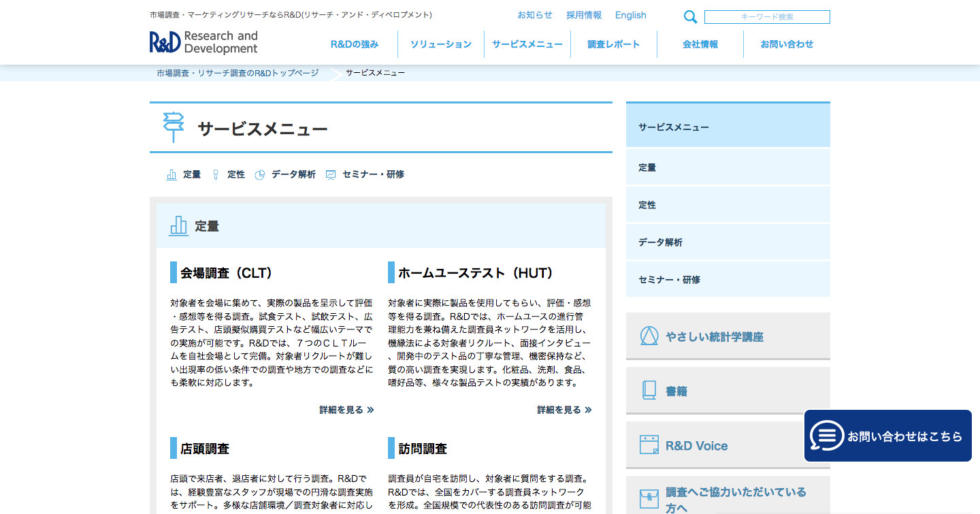Click the やさしい統計学講座 banner icon
Viewport: 980px width, 514px height.
point(649,336)
